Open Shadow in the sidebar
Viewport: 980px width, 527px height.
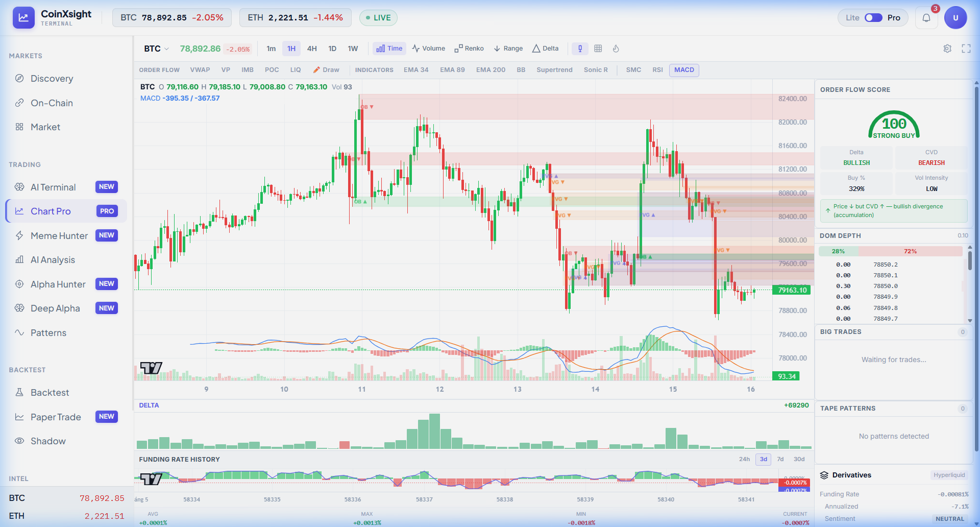(66, 441)
